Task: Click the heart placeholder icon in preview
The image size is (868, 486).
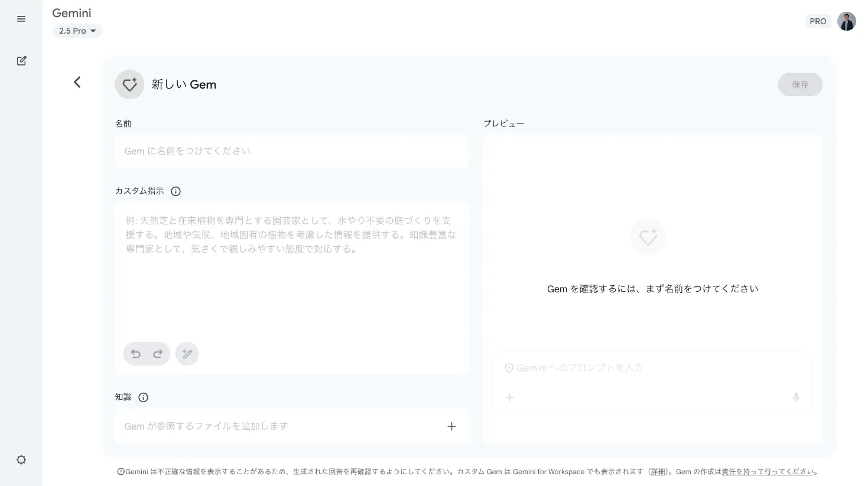Action: coord(648,237)
